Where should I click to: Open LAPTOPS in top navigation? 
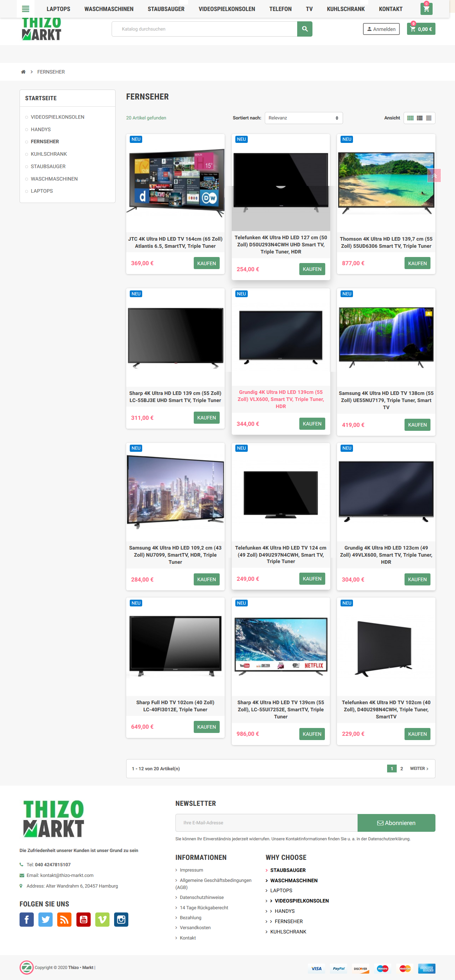[58, 9]
